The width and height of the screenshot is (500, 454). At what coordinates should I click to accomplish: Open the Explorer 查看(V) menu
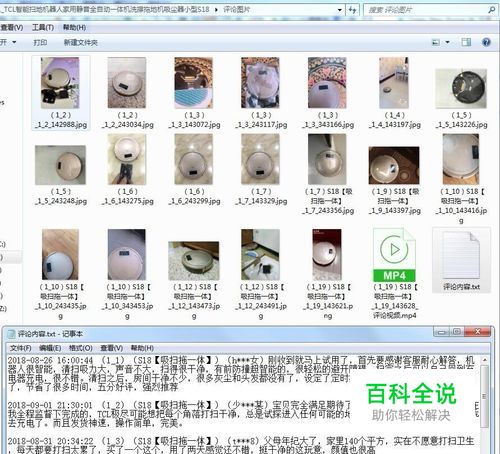pos(11,27)
